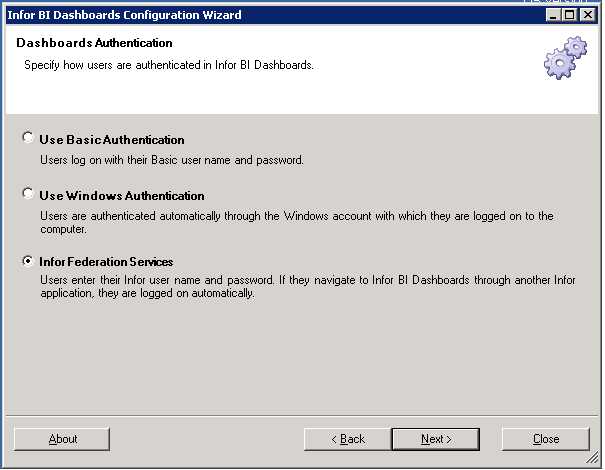
Task: Open the About dialog
Action: click(62, 439)
